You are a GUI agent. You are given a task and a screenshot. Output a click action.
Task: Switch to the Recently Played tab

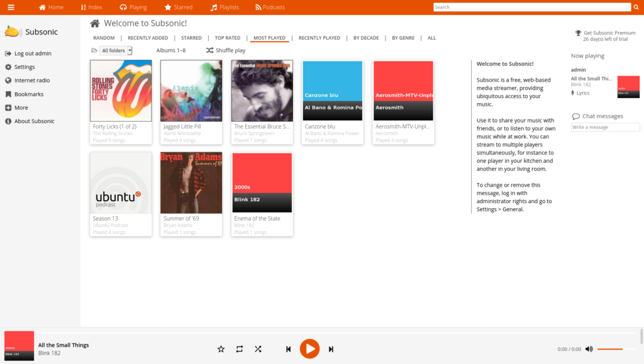pos(319,38)
